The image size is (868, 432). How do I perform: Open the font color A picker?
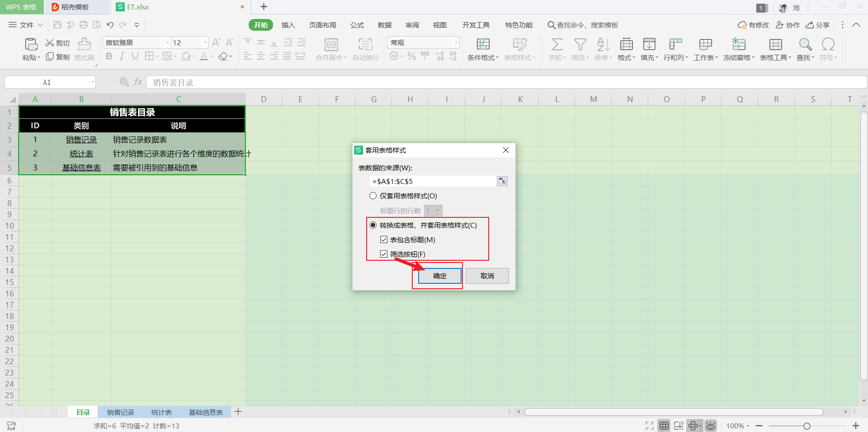[204, 56]
